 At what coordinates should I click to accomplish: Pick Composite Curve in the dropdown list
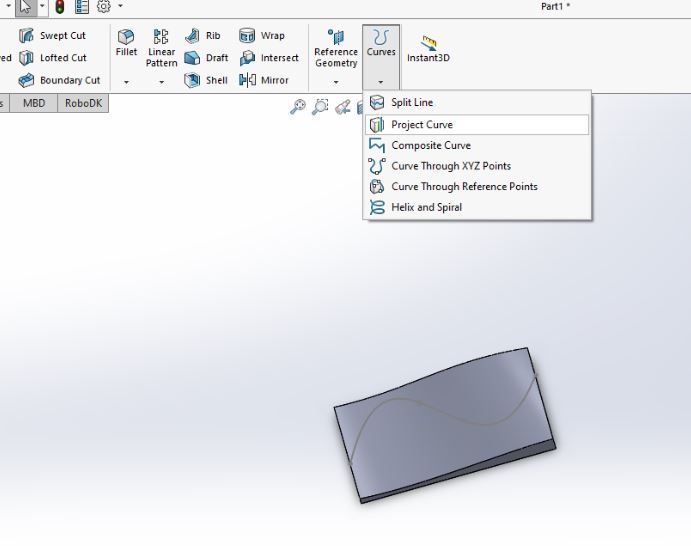tap(430, 145)
